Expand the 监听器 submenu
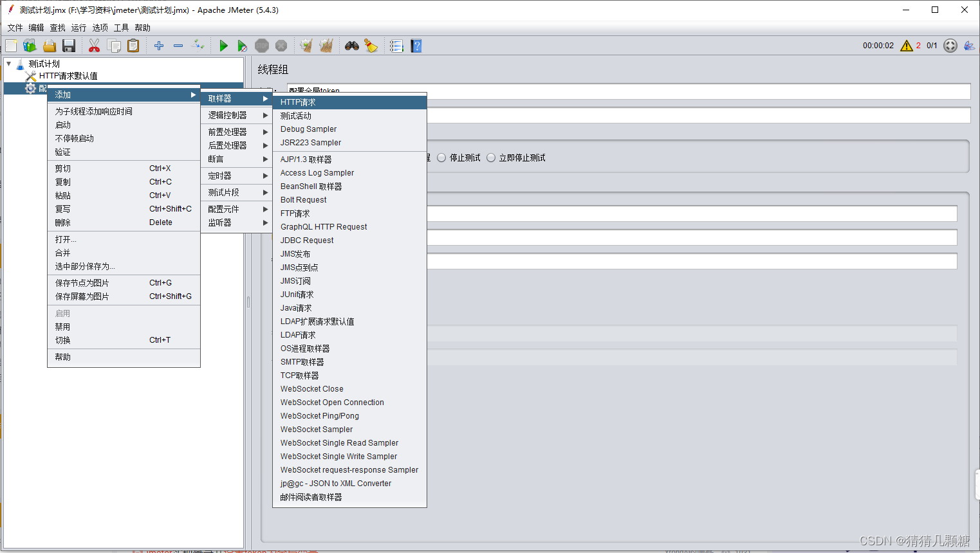Image resolution: width=980 pixels, height=553 pixels. [237, 222]
